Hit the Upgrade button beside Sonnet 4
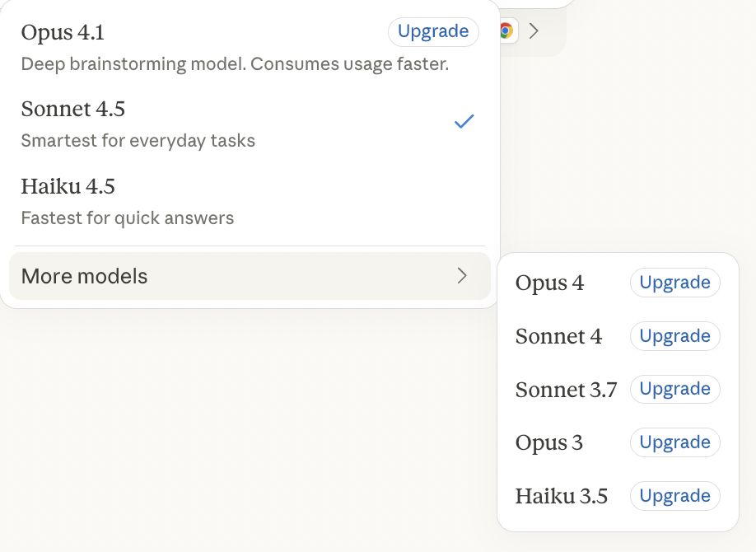Viewport: 756px width, 552px height. [674, 336]
